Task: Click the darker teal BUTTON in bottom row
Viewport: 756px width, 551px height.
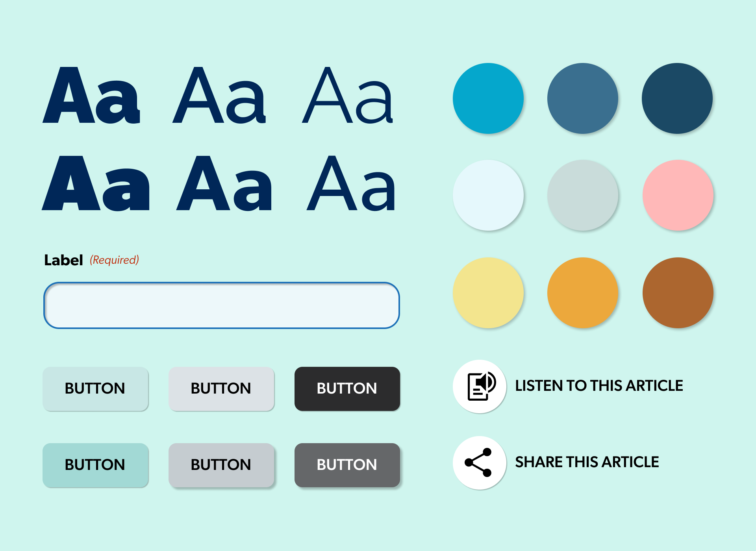Action: point(95,465)
